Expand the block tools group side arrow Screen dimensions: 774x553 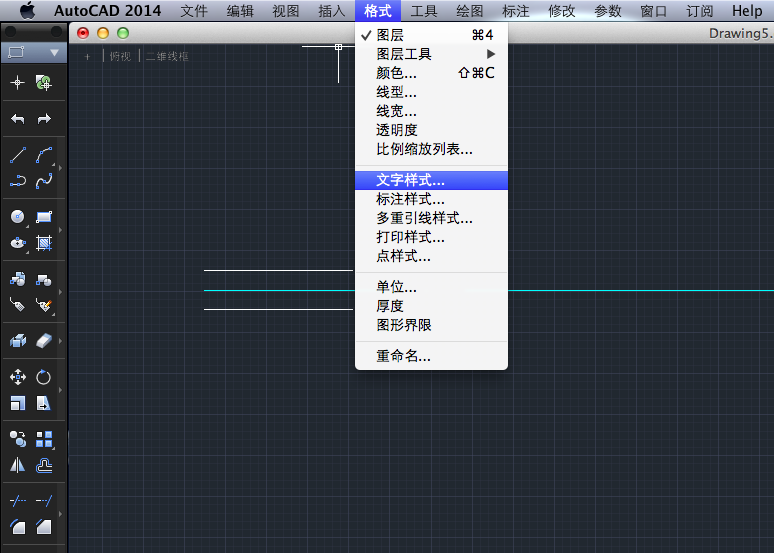(60, 292)
